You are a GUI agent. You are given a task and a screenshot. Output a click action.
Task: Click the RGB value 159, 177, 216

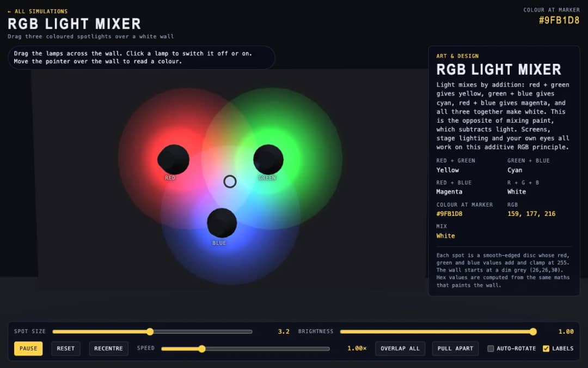(531, 214)
